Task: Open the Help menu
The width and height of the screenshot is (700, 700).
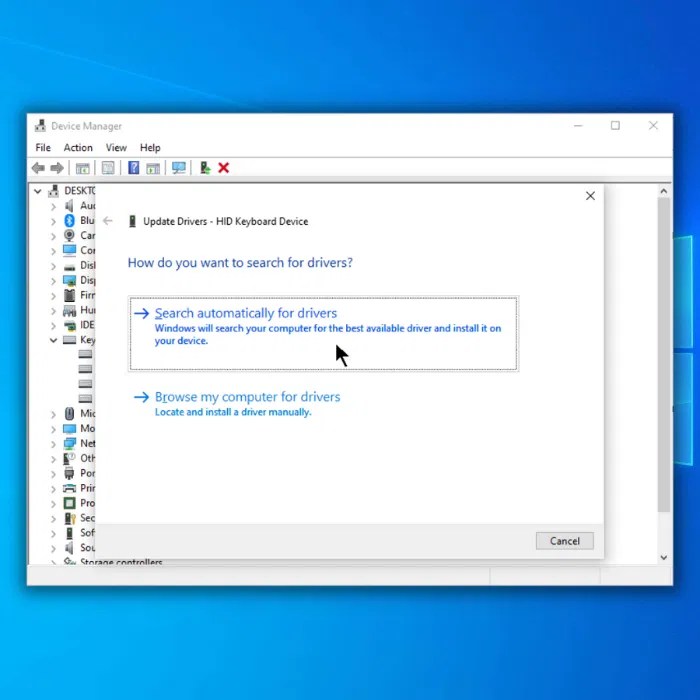Action: [150, 147]
